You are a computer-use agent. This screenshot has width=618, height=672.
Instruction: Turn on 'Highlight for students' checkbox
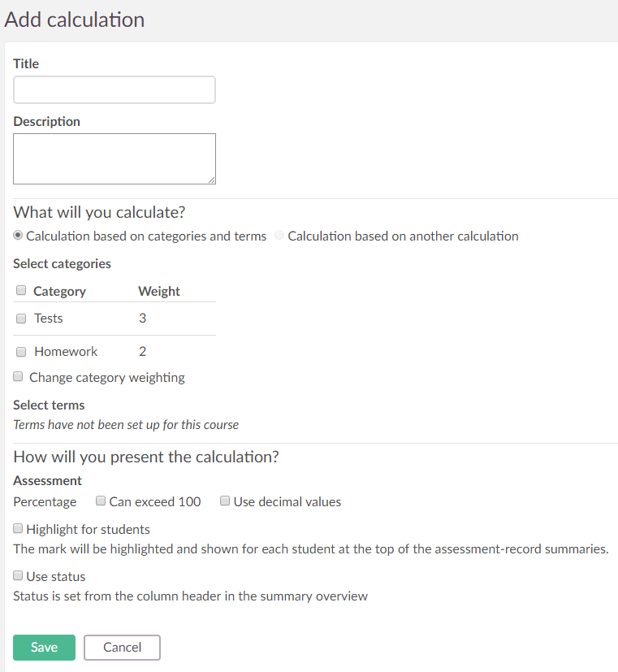(x=19, y=529)
